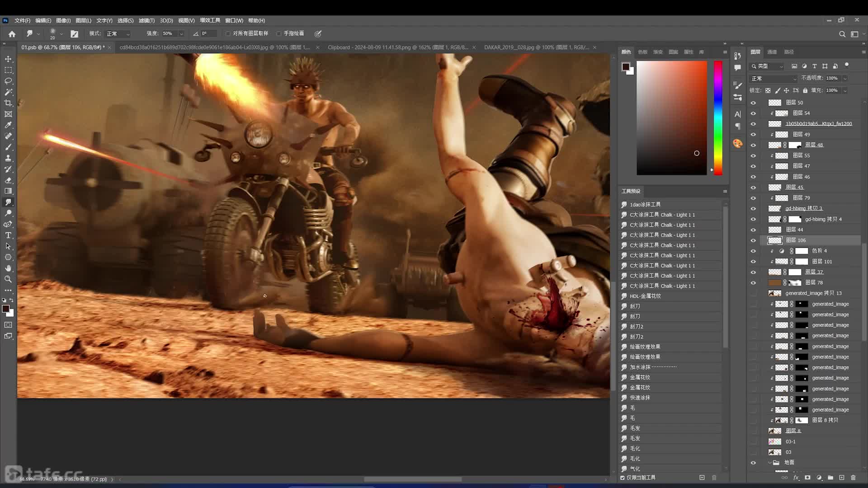Hide the 地面 layer group
The width and height of the screenshot is (868, 488).
click(753, 463)
